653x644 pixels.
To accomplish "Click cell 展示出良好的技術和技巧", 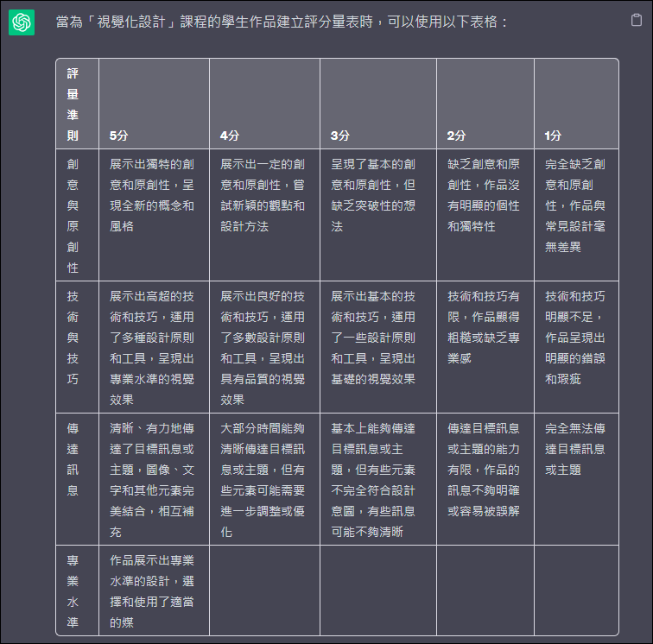I will pyautogui.click(x=264, y=347).
